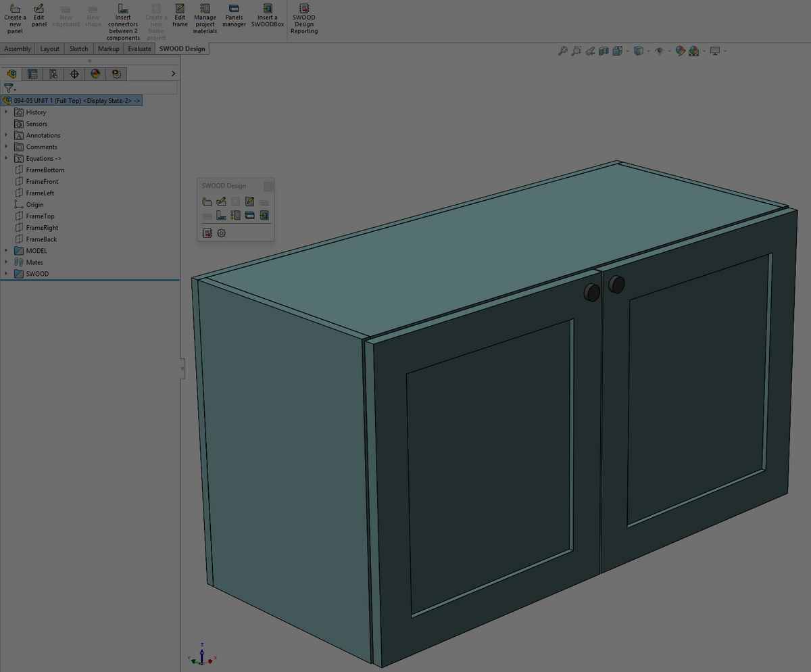Switch to the Sketch tab
This screenshot has height=672, width=811.
[x=79, y=49]
